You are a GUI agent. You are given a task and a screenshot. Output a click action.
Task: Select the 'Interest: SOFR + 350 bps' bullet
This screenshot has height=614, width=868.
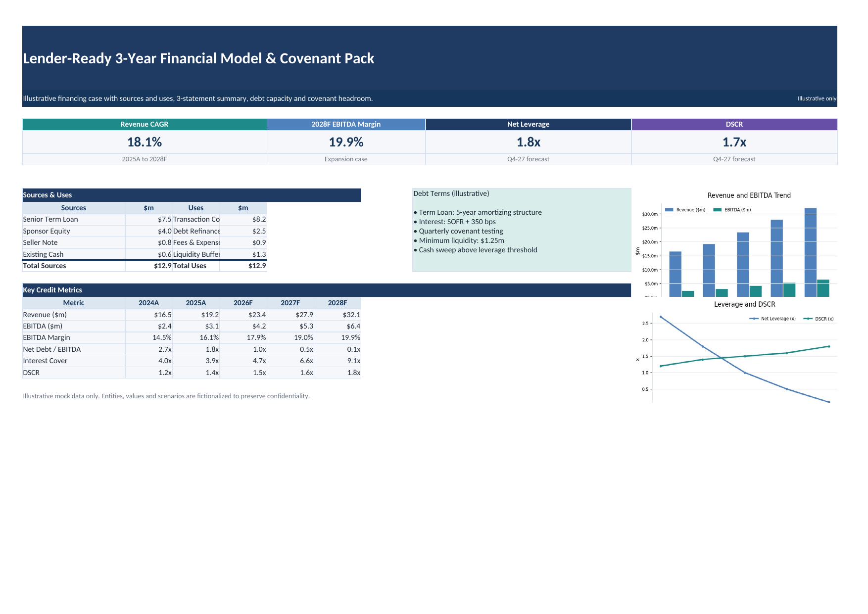454,222
